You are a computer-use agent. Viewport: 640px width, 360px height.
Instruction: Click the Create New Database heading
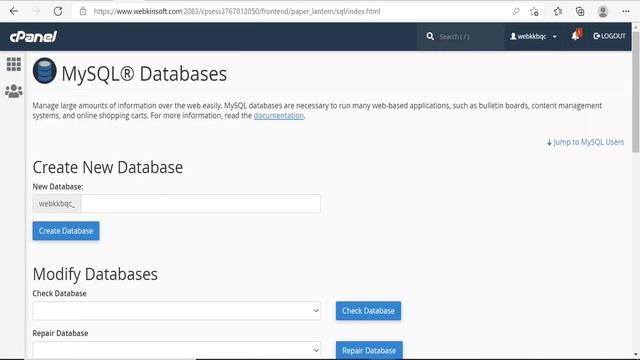coord(108,167)
